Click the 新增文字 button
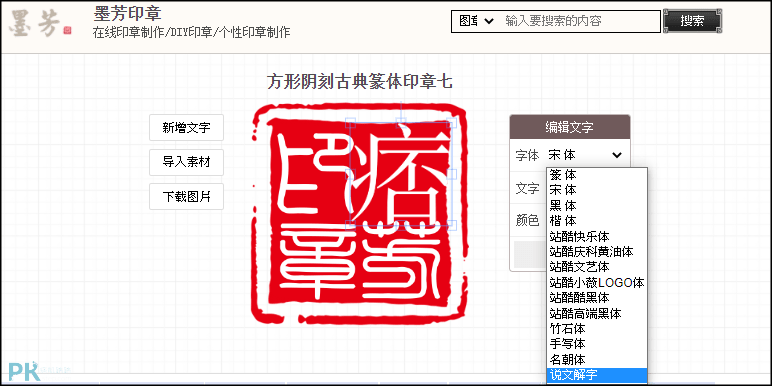 pos(187,128)
